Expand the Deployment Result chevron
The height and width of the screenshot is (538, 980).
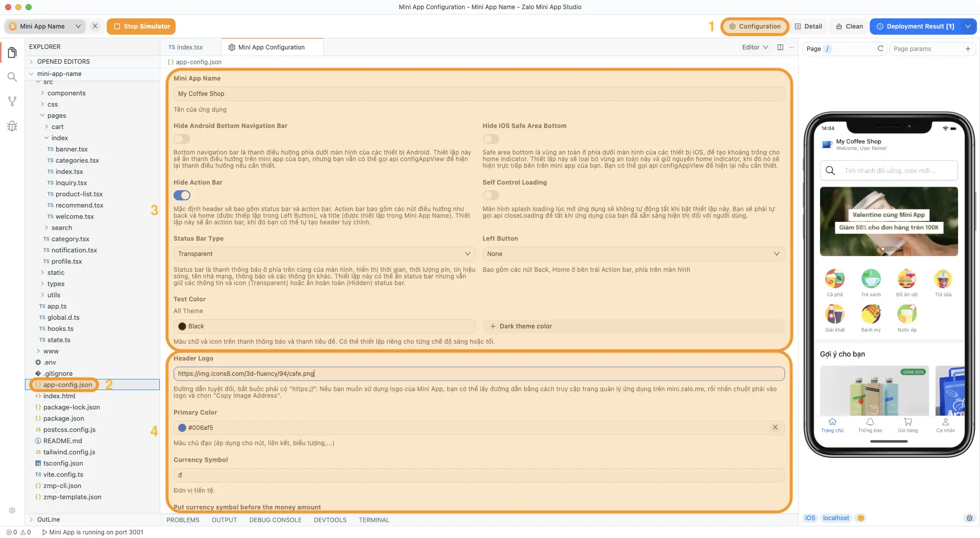[x=968, y=26]
